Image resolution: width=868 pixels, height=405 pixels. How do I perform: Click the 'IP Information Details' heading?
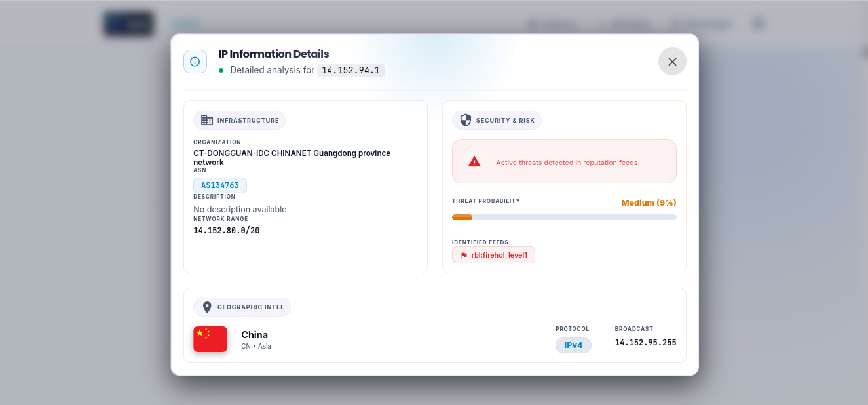click(x=274, y=54)
